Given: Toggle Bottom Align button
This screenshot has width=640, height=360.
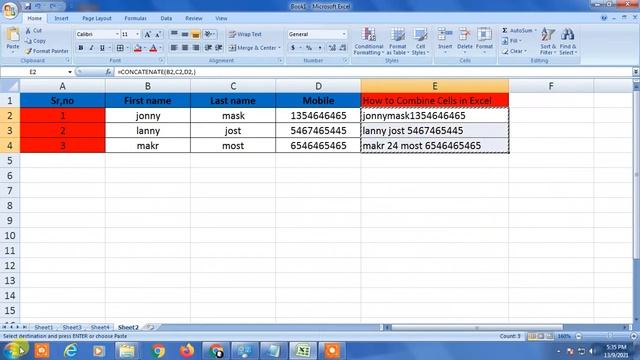Looking at the screenshot, I should 196,34.
